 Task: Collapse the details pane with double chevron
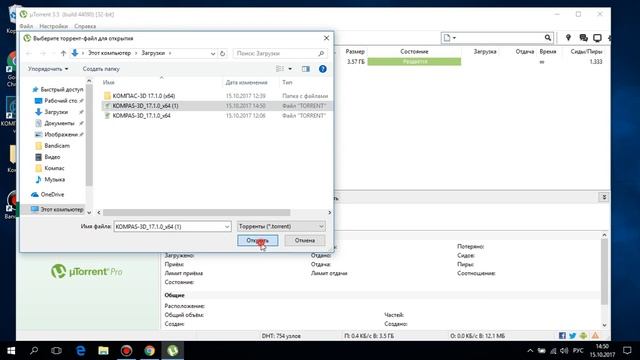(604, 198)
